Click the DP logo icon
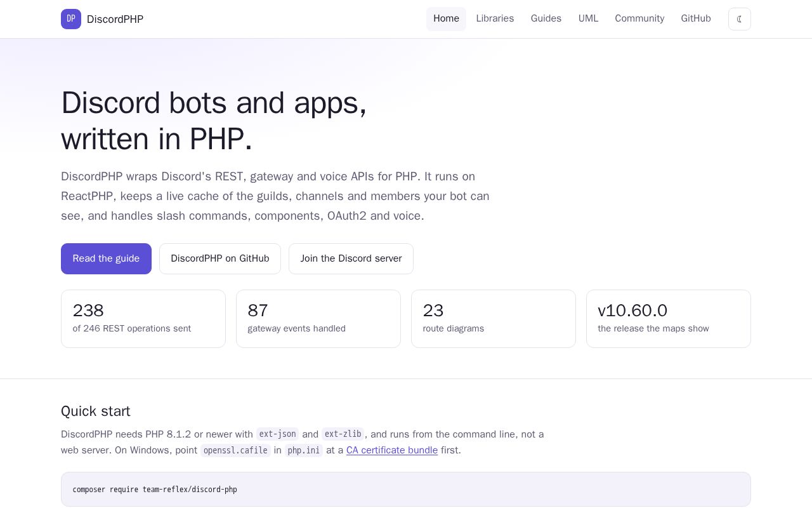Screen dimensions: 812x508 pos(71,19)
